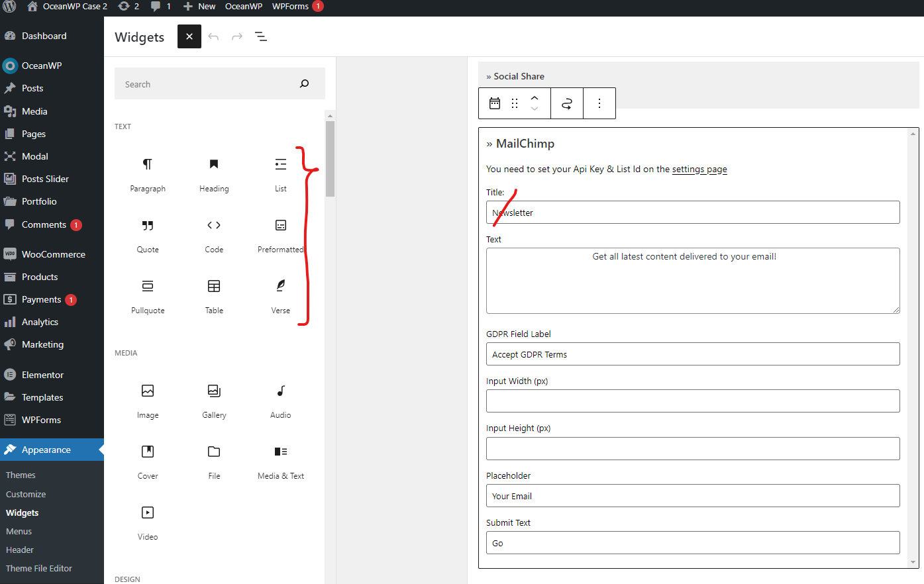
Task: Open the settings page link
Action: 699,169
